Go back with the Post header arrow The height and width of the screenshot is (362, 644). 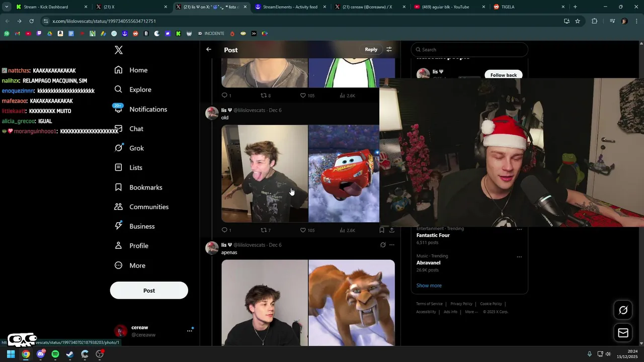[x=209, y=49]
